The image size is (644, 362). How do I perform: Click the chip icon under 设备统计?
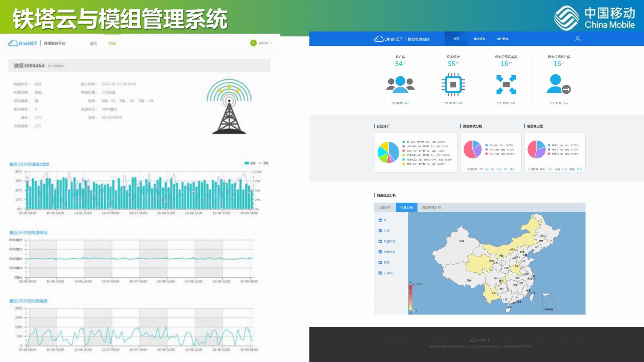point(453,85)
